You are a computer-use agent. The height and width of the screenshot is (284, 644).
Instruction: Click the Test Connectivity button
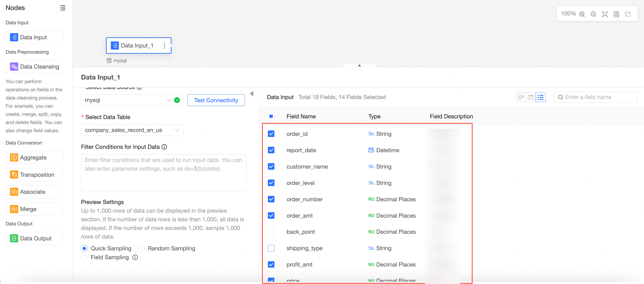pos(216,100)
